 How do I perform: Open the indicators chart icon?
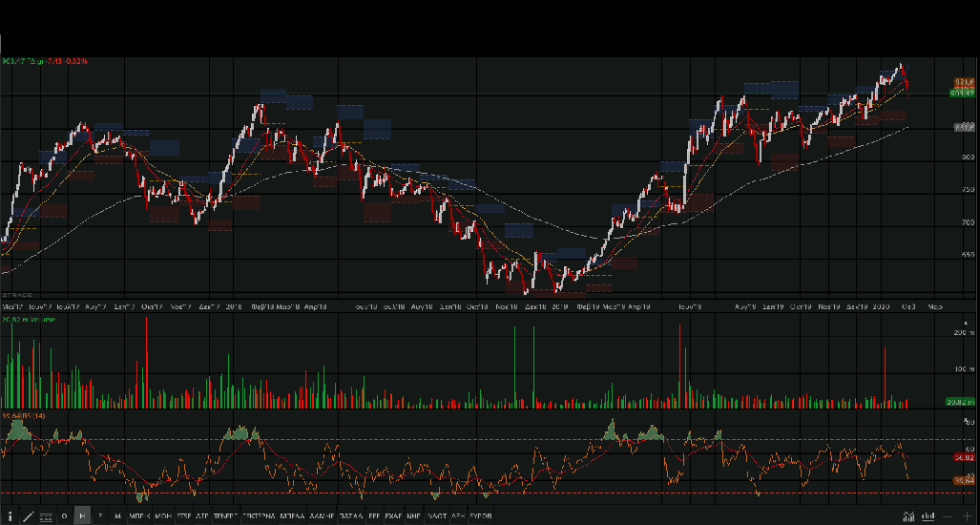pyautogui.click(x=907, y=516)
